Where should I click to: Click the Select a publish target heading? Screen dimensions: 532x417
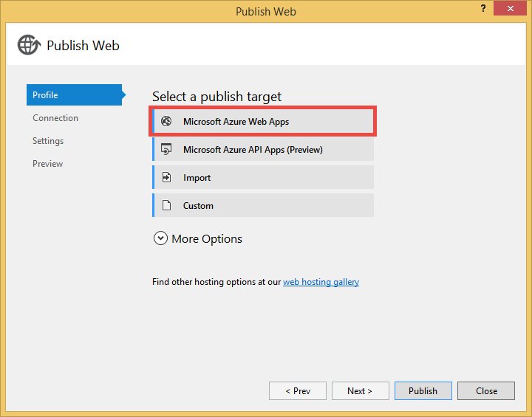[216, 97]
